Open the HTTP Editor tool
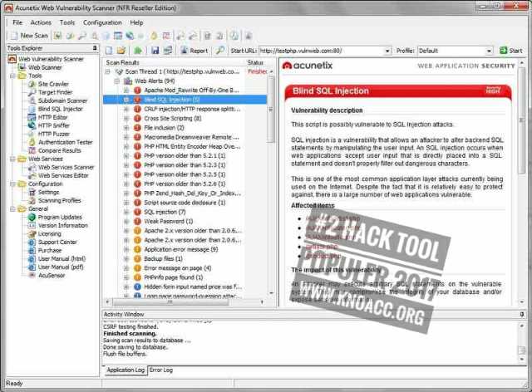The image size is (532, 392). [52, 117]
